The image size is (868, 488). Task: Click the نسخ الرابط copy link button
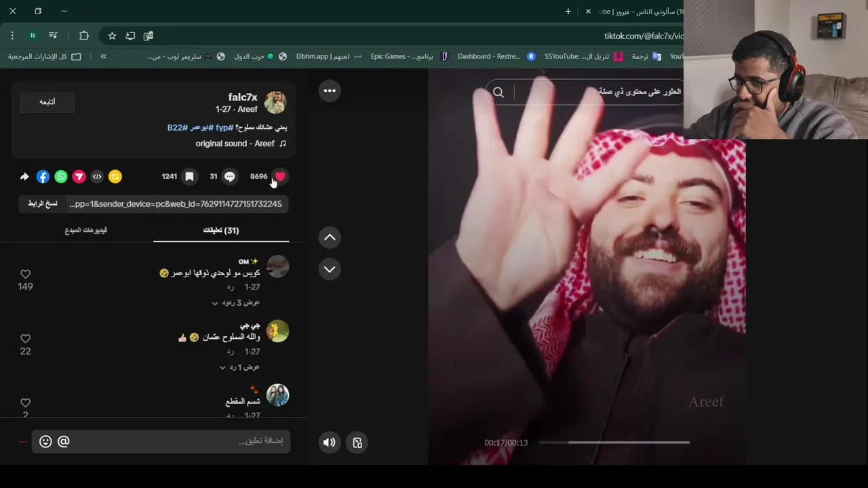(x=43, y=203)
